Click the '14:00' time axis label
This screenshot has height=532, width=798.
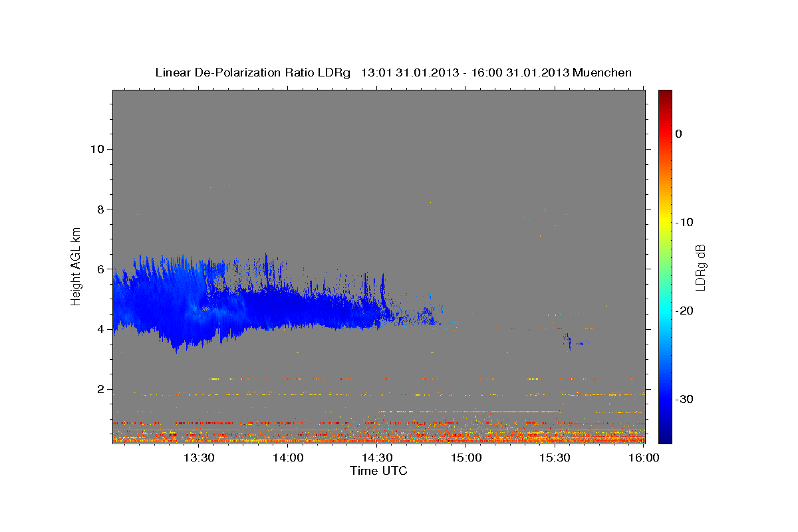coord(288,458)
